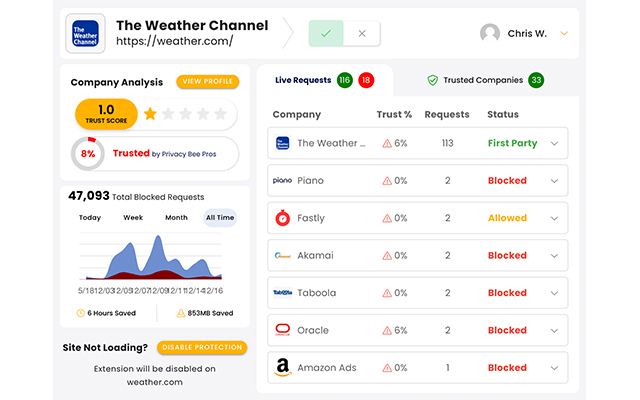Click Blocked status for Akamai

point(507,256)
